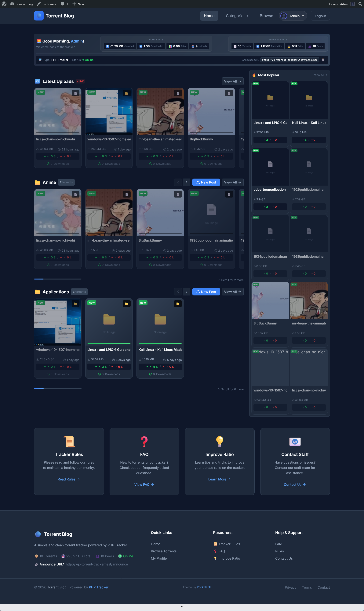The width and height of the screenshot is (364, 611).
Task: Expand the Admin account menu
Action: pyautogui.click(x=293, y=16)
